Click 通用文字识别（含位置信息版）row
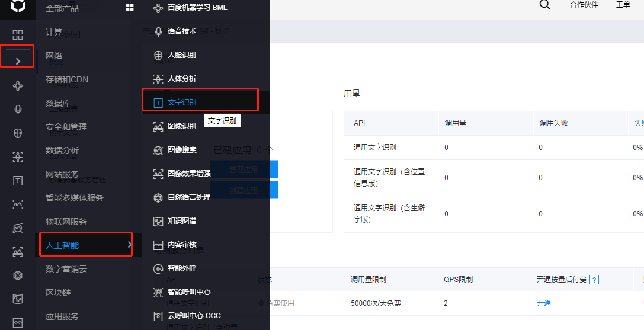Screen dimensions: 644x330 [389, 178]
